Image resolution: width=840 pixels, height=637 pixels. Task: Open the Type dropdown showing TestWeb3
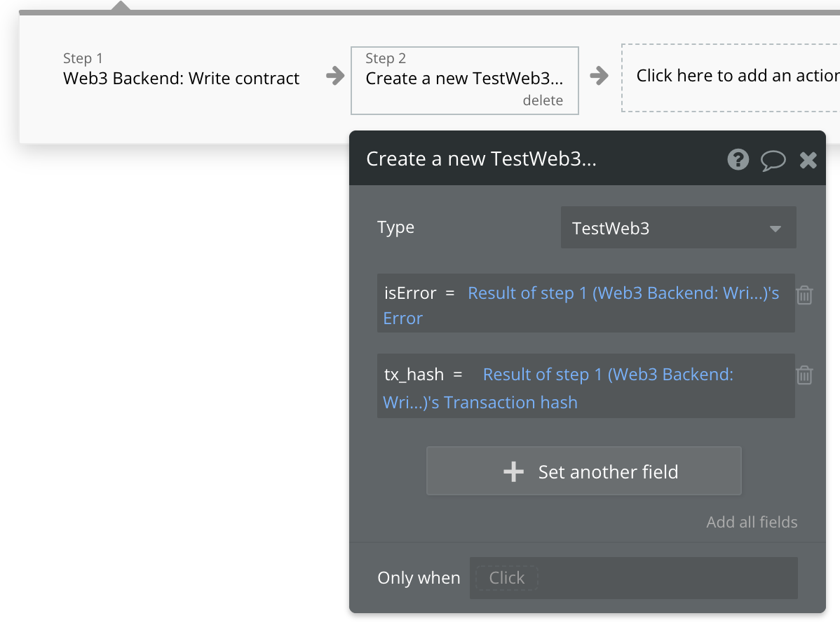click(677, 227)
